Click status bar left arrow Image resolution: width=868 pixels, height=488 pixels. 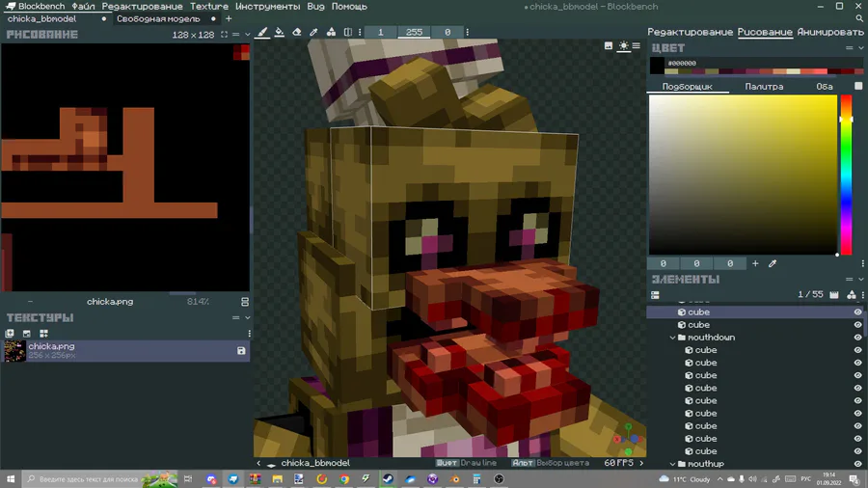tap(258, 463)
